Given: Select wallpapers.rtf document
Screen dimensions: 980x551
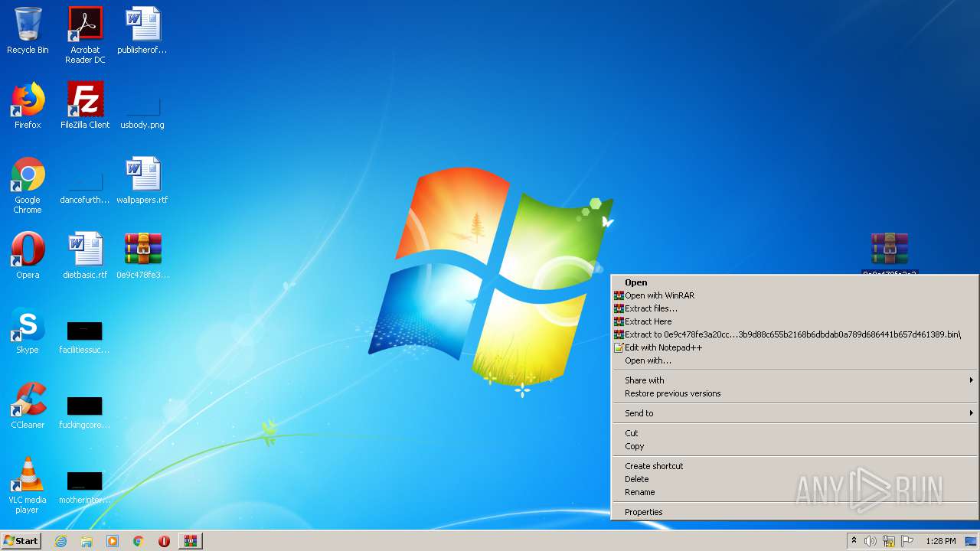Looking at the screenshot, I should click(x=142, y=181).
